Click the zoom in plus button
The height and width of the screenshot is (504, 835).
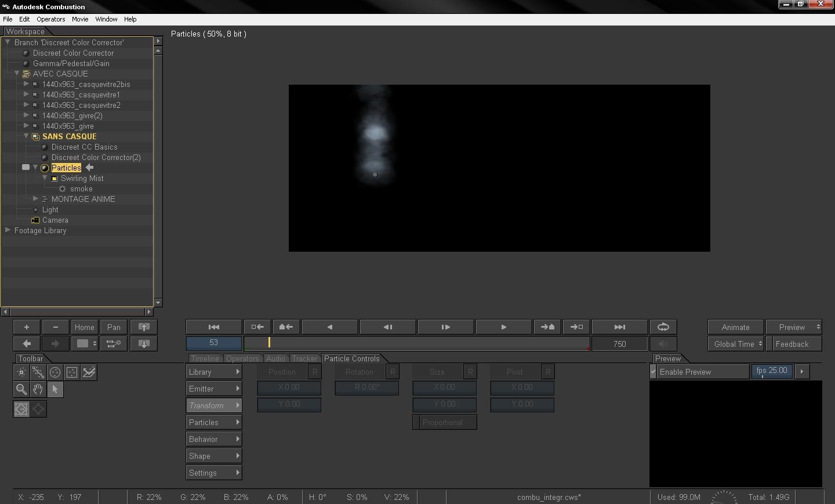(x=27, y=327)
